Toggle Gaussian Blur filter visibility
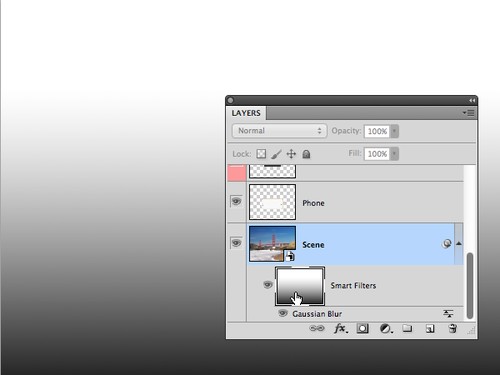500x375 pixels. pos(283,313)
